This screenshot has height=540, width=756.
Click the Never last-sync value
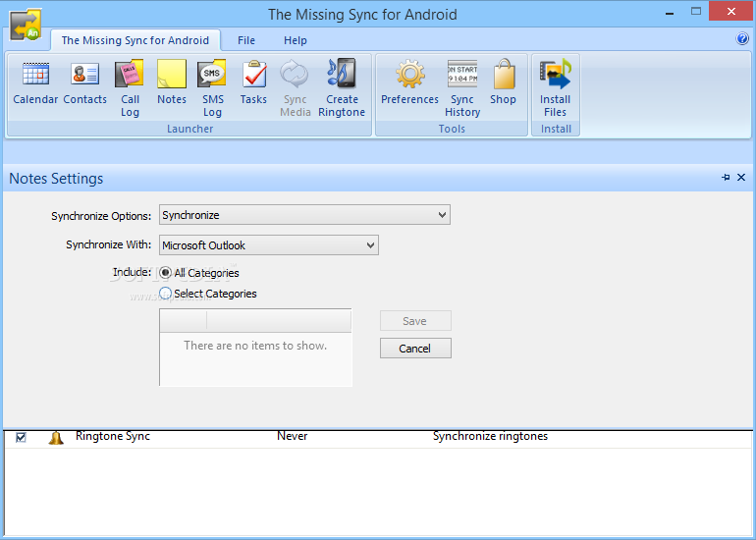(293, 436)
